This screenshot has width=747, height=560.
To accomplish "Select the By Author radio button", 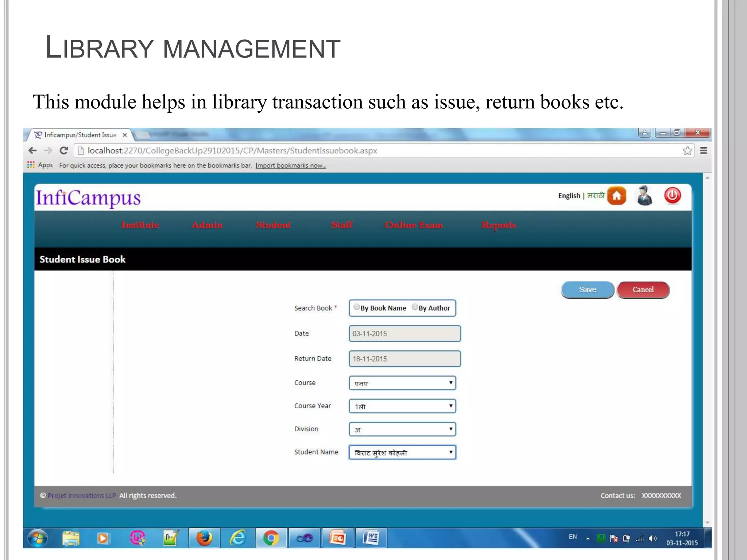I will point(415,307).
